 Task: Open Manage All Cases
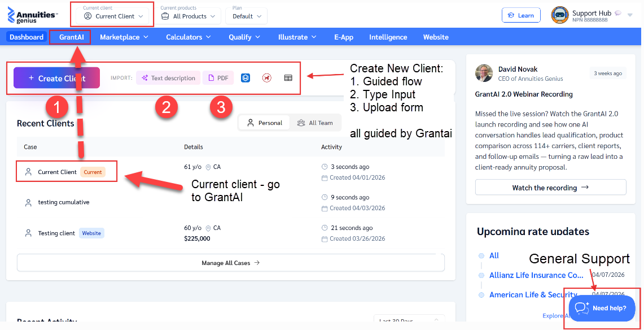(230, 263)
